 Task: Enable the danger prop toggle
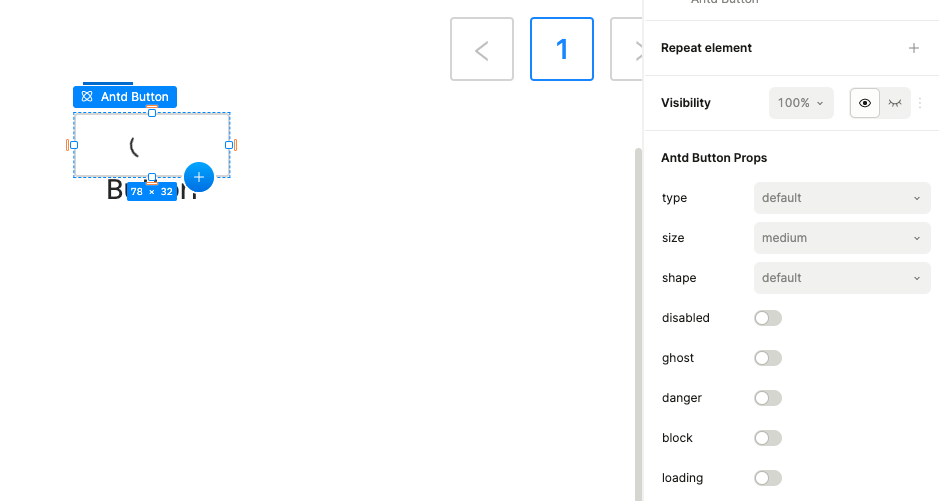[767, 398]
